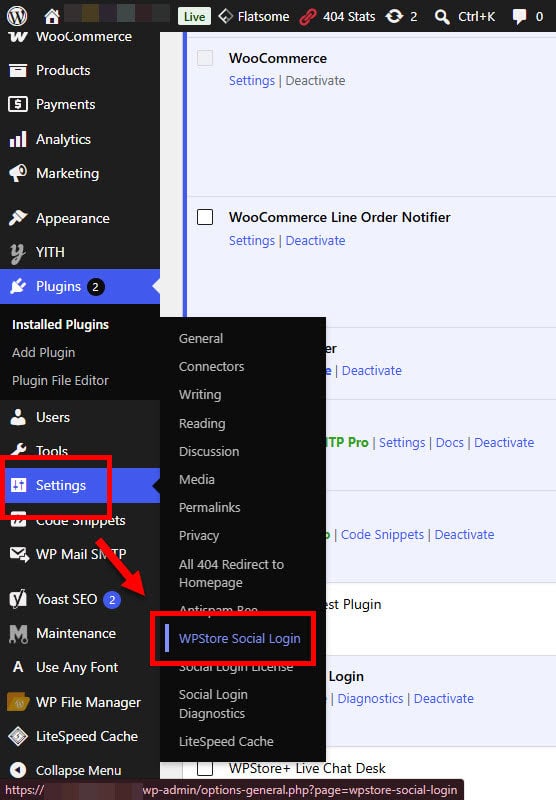Screen dimensions: 556x800
Task: Select Discussion in Settings flyout
Action: 209,451
